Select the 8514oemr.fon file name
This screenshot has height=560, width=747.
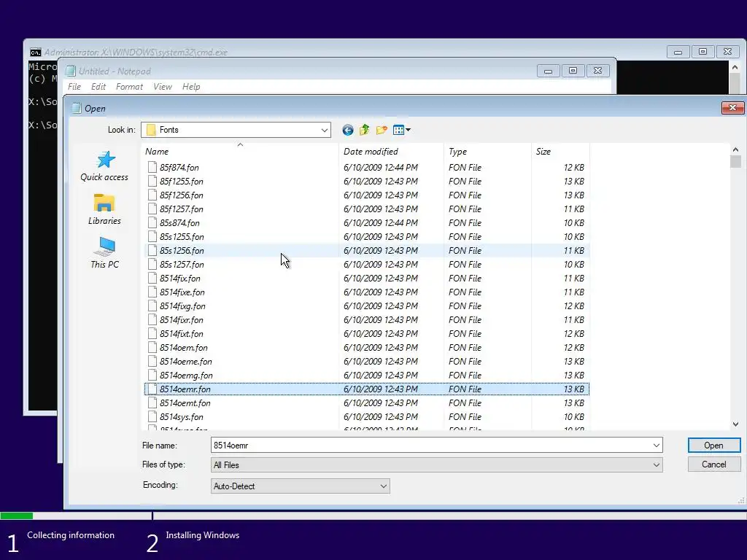click(x=185, y=389)
